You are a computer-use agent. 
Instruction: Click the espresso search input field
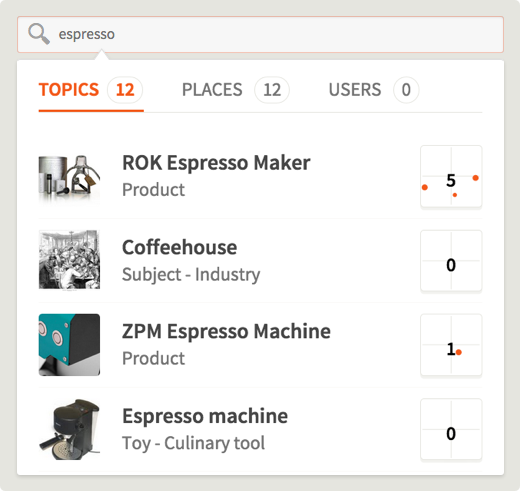pyautogui.click(x=260, y=34)
